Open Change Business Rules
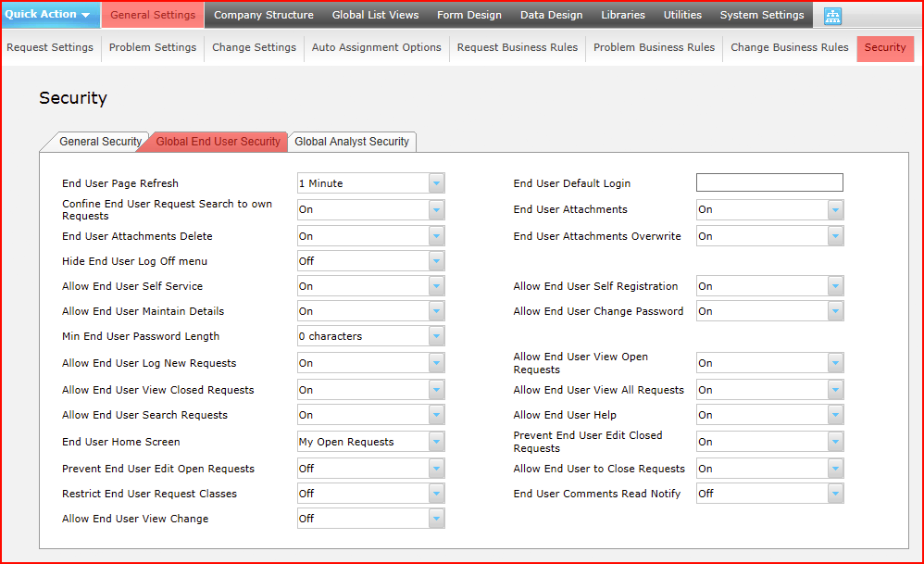Screen dimensions: 924x564 pyautogui.click(x=790, y=48)
